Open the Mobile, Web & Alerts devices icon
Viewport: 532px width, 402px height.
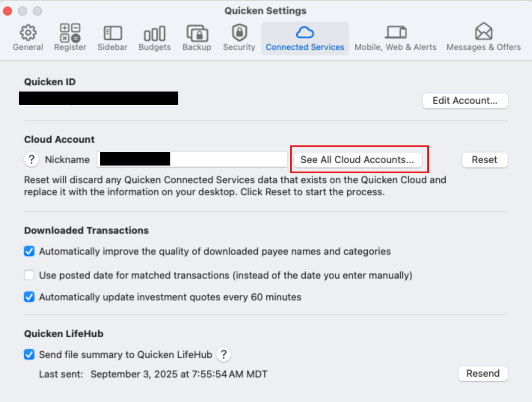click(396, 33)
